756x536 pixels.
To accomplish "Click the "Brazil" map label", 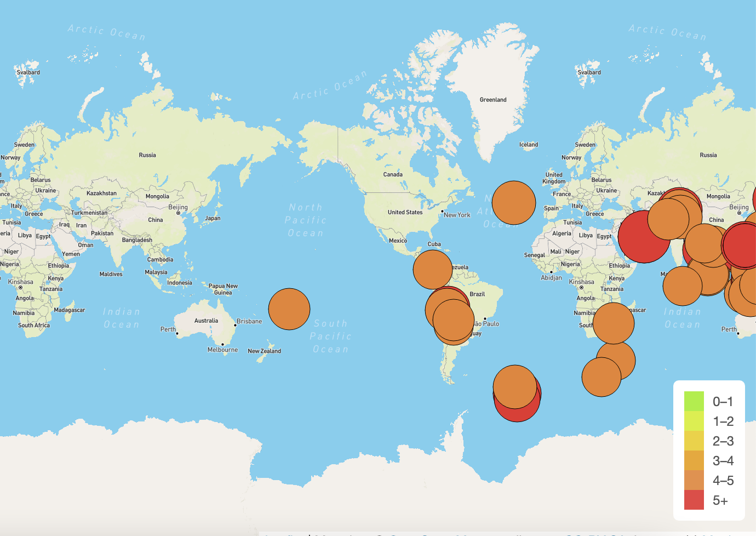I will click(477, 294).
